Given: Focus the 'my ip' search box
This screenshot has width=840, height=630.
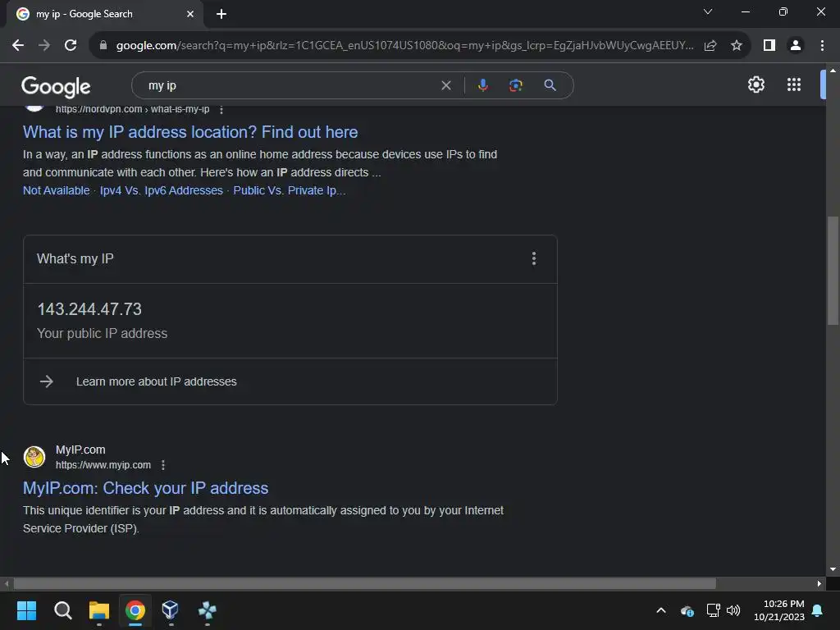Looking at the screenshot, I should 290,85.
